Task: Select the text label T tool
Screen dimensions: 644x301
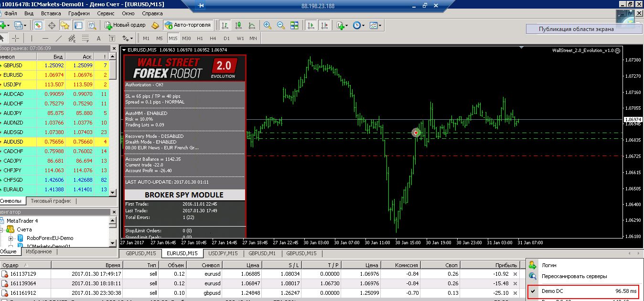Action: tap(112, 38)
